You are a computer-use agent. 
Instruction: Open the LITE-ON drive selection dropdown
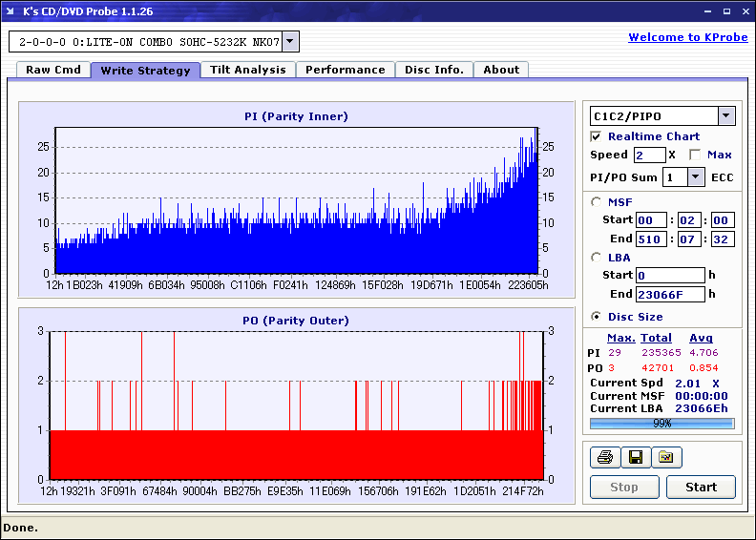290,41
